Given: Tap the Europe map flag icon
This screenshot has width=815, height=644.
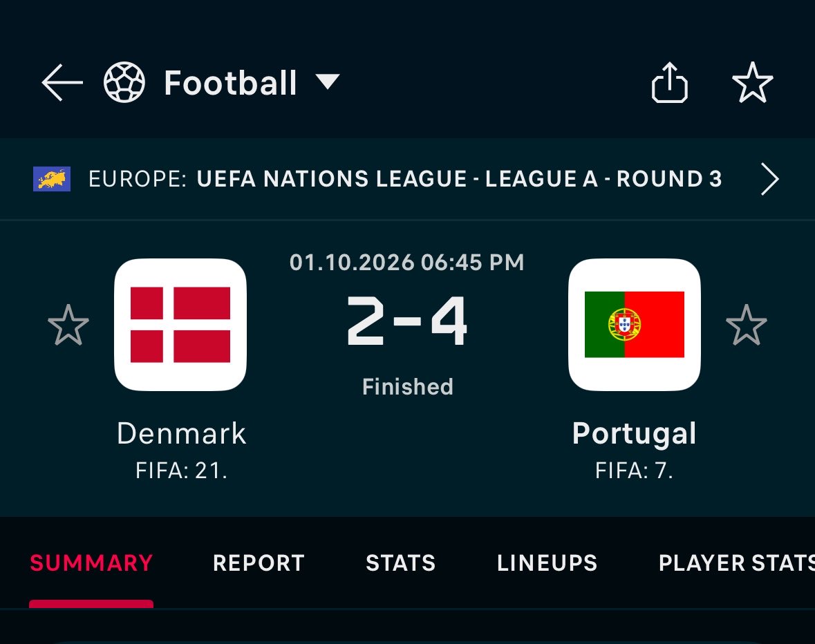Looking at the screenshot, I should point(52,179).
